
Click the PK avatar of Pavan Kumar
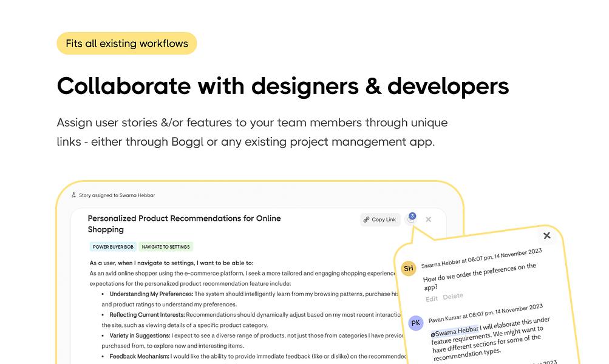(415, 323)
